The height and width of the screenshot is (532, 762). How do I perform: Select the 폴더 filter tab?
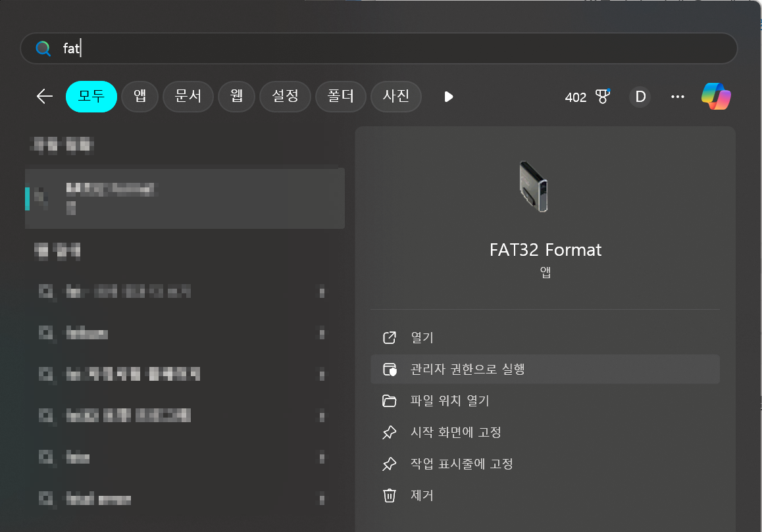tap(341, 96)
